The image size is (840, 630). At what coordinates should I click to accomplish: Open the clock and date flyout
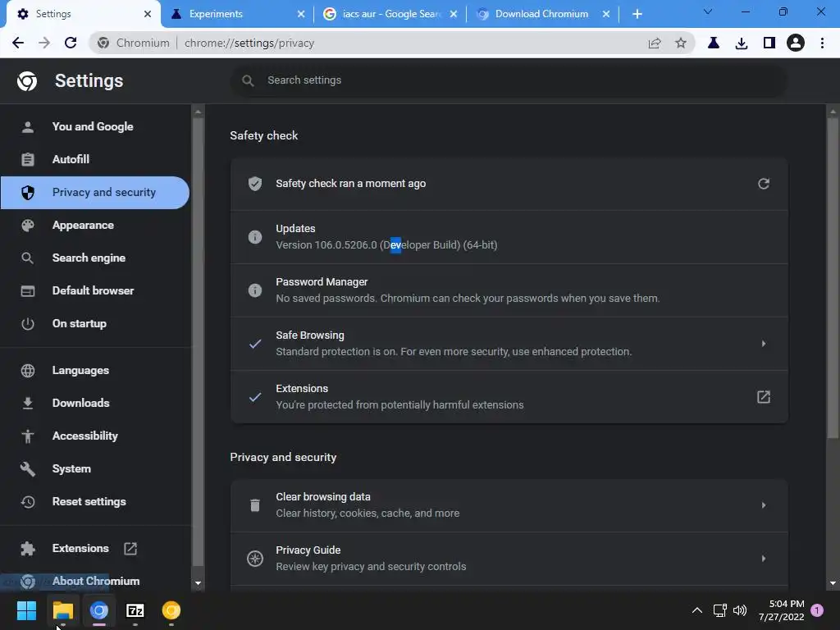[781, 610]
